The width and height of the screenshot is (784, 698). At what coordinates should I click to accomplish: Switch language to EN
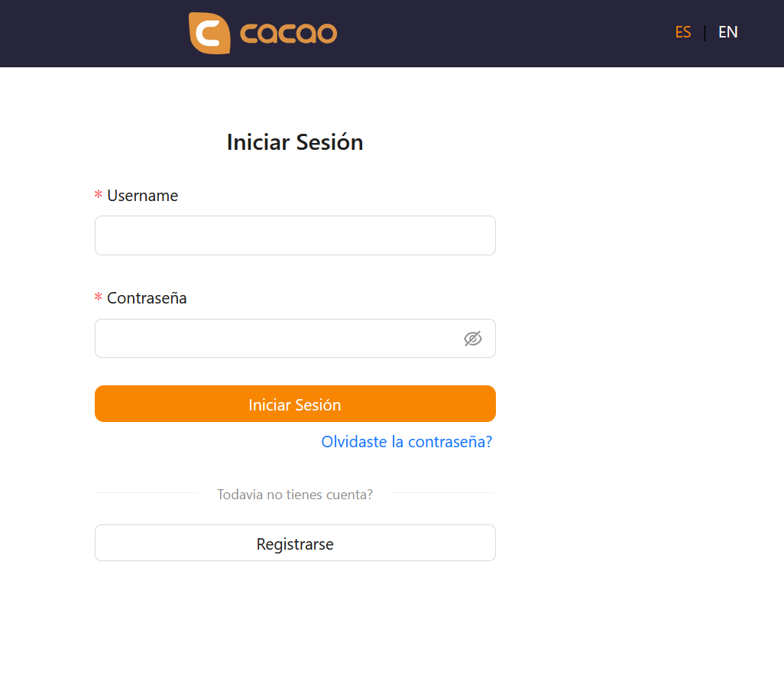pyautogui.click(x=728, y=32)
